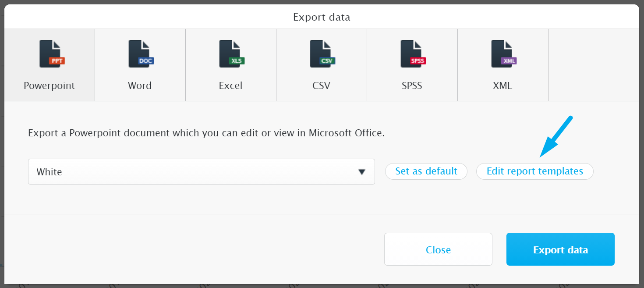Image resolution: width=644 pixels, height=288 pixels.
Task: Expand template list via black arrow
Action: [x=362, y=172]
